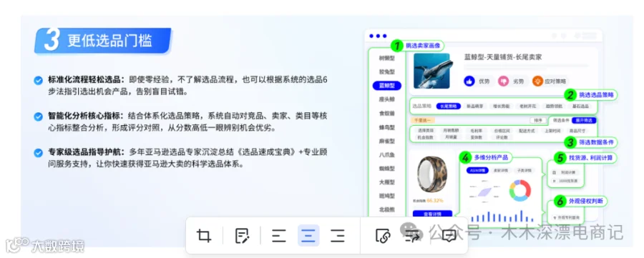Screen dimensions: 644x258
Task: Click orange lightbulb 应对策略 icon
Action: (x=537, y=81)
